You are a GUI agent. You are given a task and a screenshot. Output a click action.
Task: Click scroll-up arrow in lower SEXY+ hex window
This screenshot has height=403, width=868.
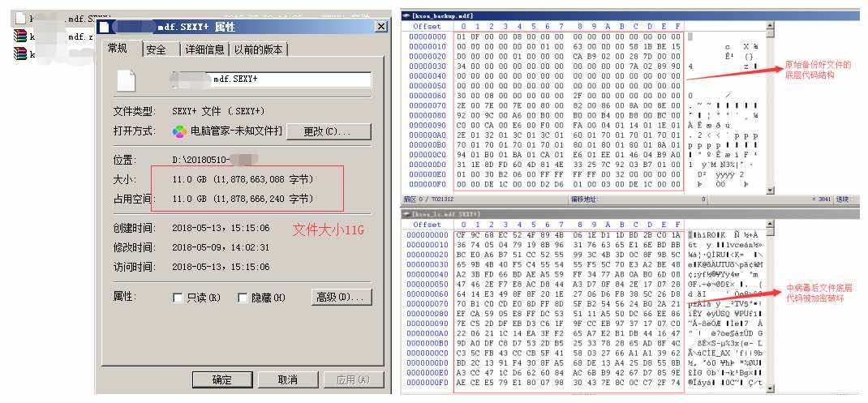[770, 224]
